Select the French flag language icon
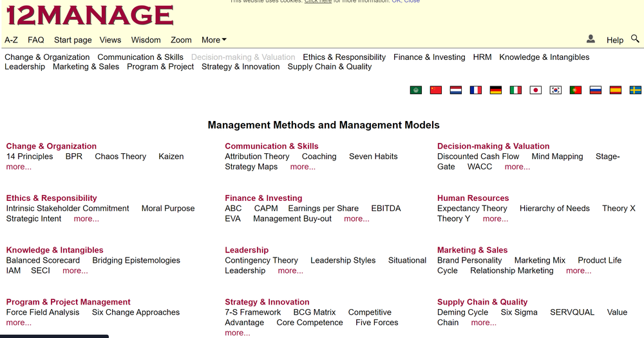Viewport: 644px width, 338px height. point(476,90)
